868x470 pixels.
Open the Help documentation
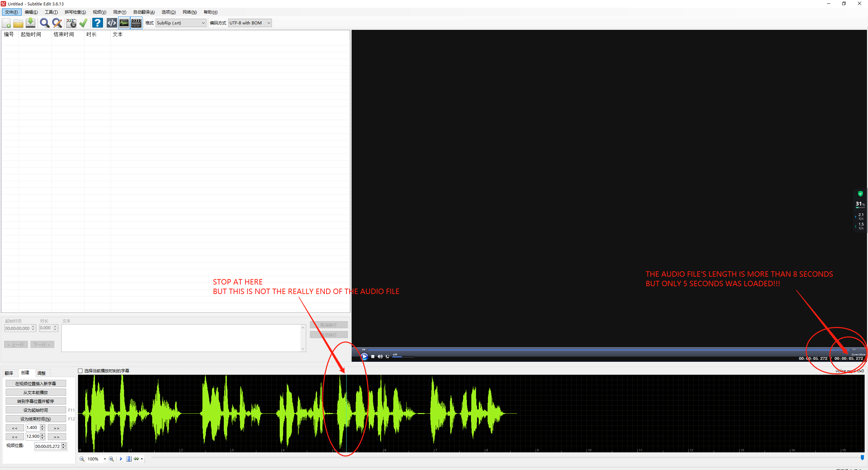[98, 23]
